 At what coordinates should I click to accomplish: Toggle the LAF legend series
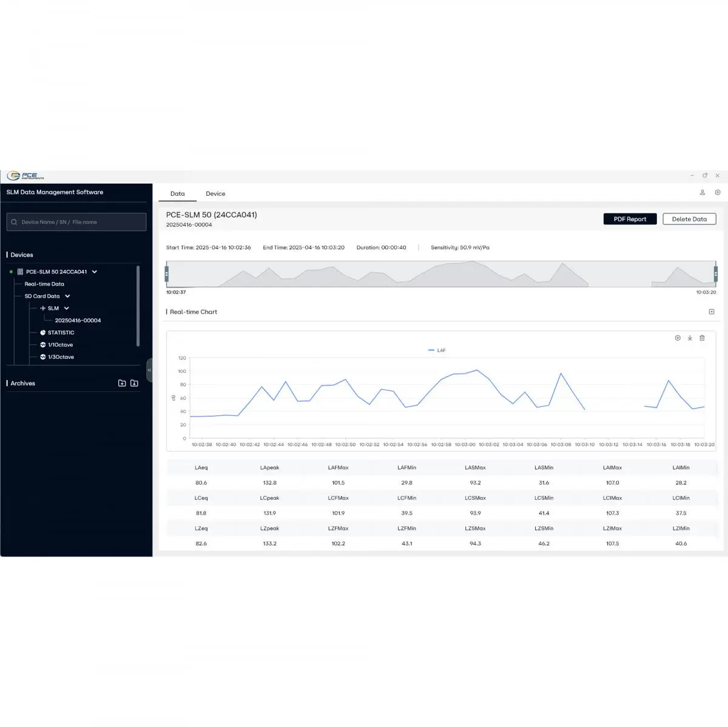(x=437, y=350)
